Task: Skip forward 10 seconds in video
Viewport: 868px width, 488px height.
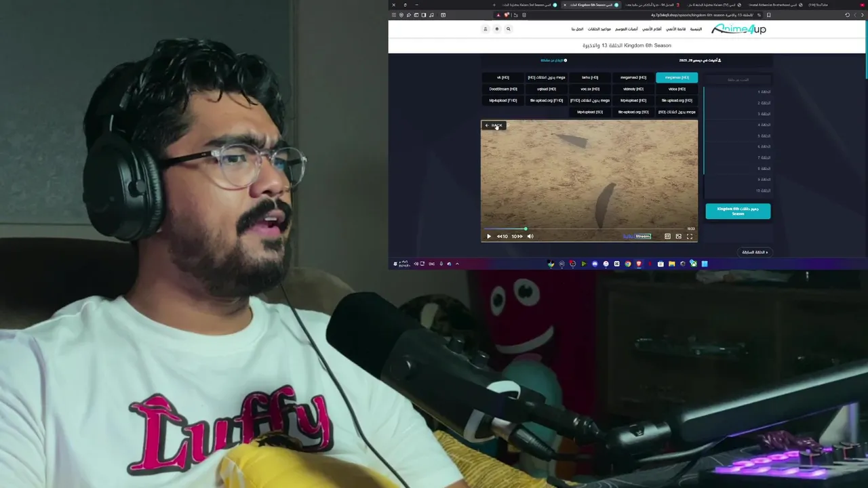Action: click(x=517, y=237)
